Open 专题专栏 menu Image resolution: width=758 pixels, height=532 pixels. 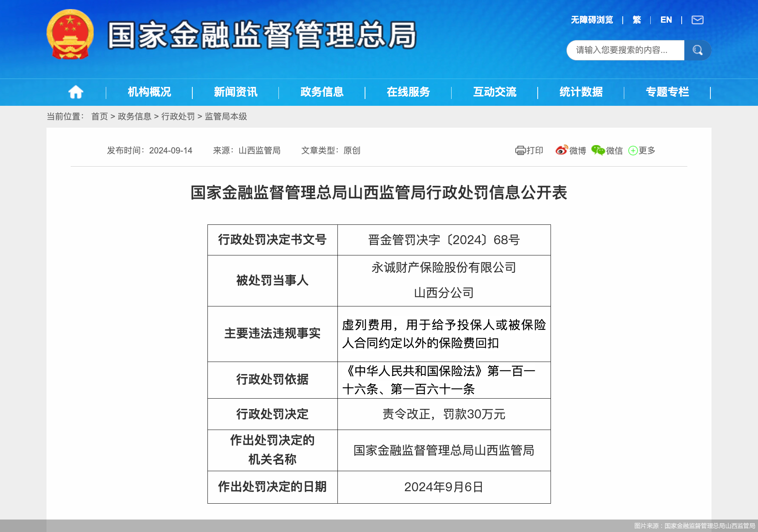point(667,92)
